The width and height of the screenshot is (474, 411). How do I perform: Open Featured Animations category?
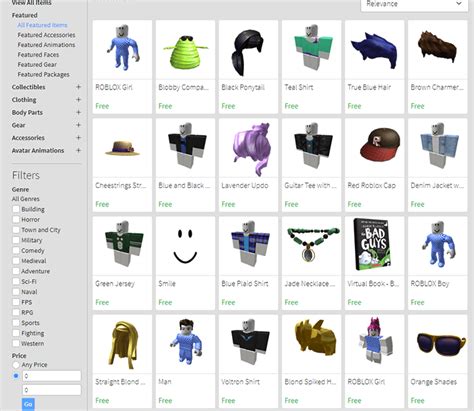click(46, 45)
